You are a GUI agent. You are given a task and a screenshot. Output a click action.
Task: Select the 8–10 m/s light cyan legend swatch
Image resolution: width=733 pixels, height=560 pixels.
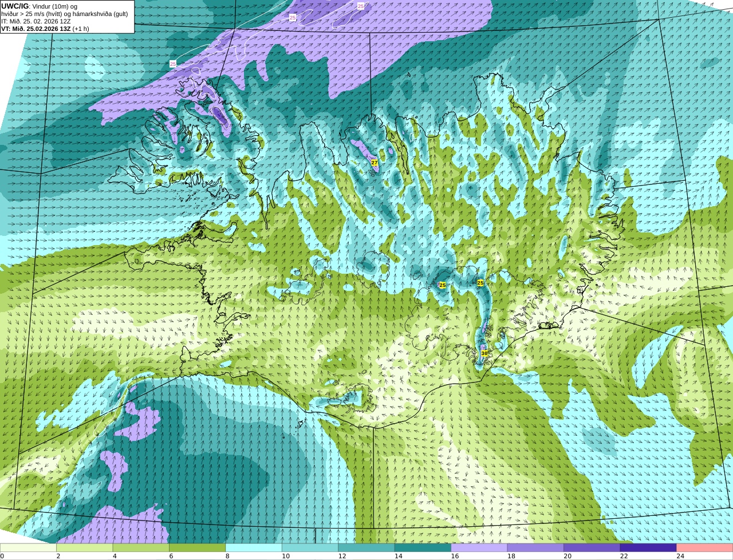click(x=254, y=547)
